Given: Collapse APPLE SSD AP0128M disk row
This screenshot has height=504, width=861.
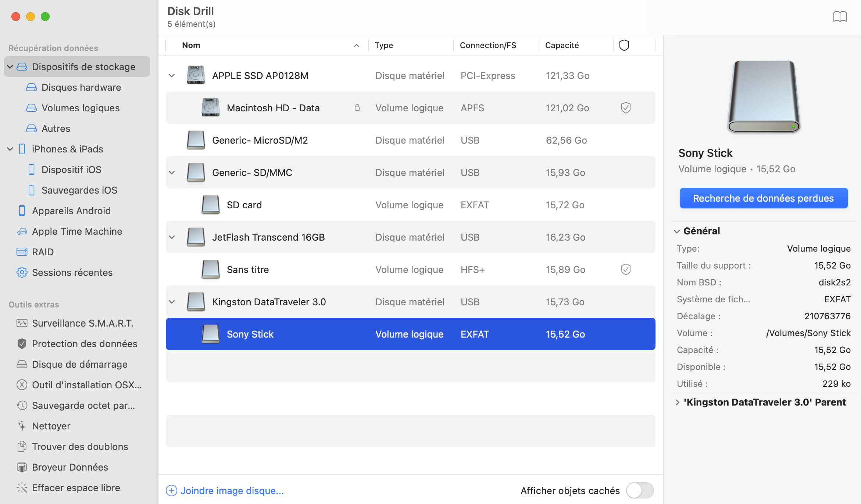Looking at the screenshot, I should click(172, 76).
